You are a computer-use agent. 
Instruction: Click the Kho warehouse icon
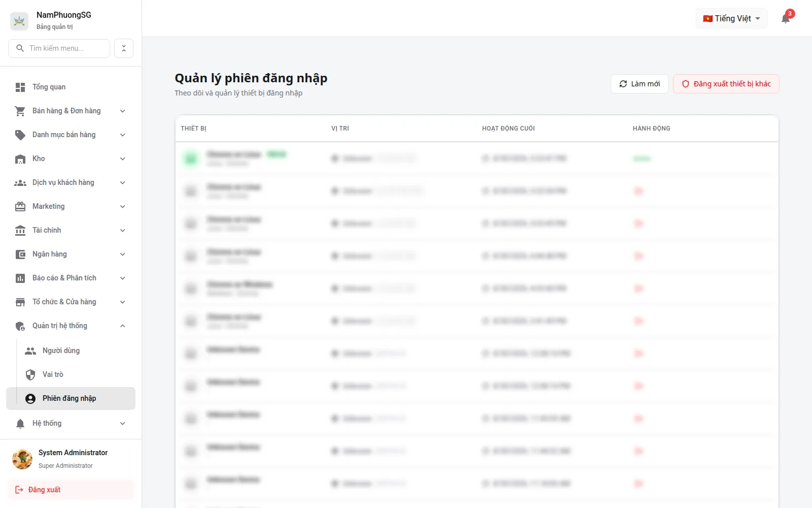tap(20, 159)
